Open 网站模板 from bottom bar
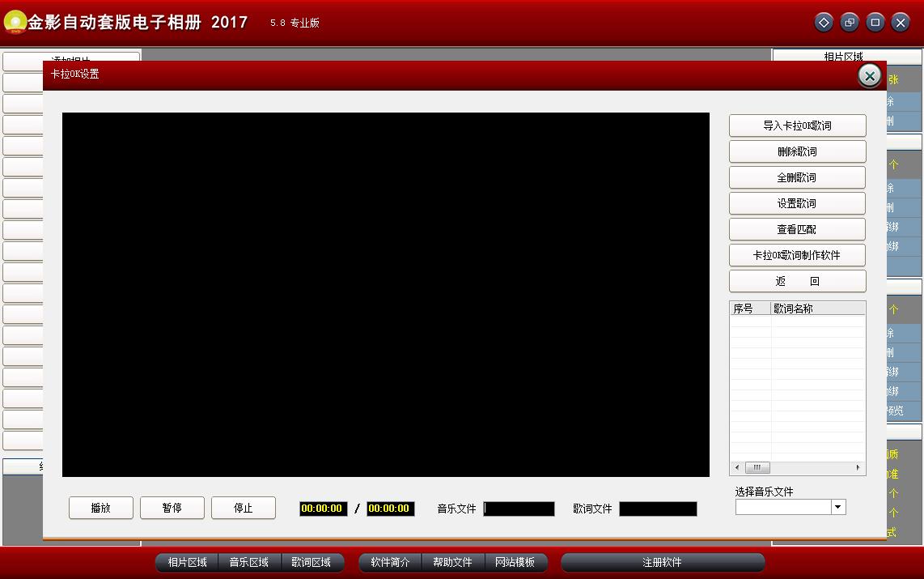924x579 pixels. pyautogui.click(x=515, y=563)
